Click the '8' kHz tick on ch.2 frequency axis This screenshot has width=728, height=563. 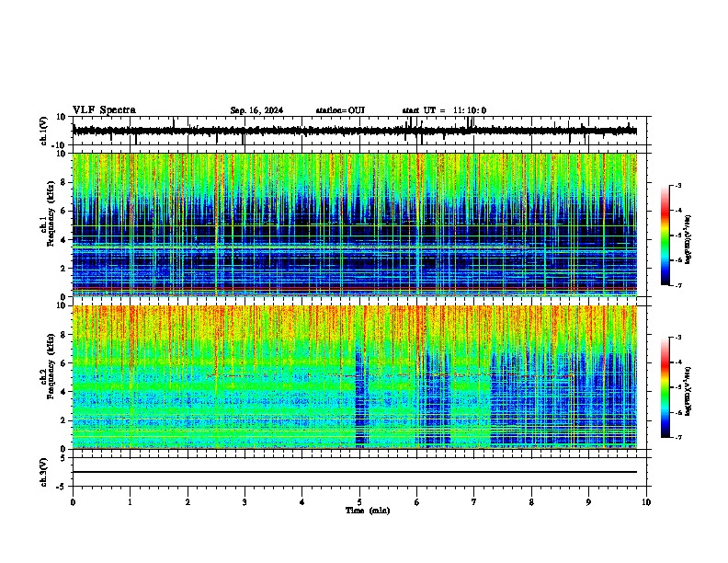[x=63, y=335]
